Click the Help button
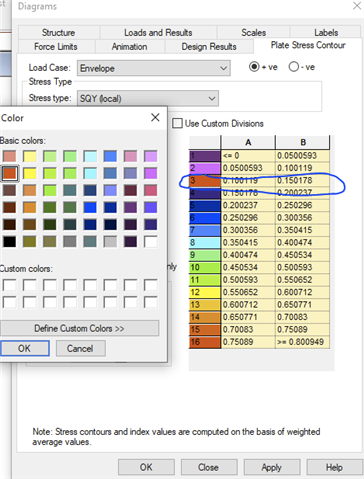 334,467
